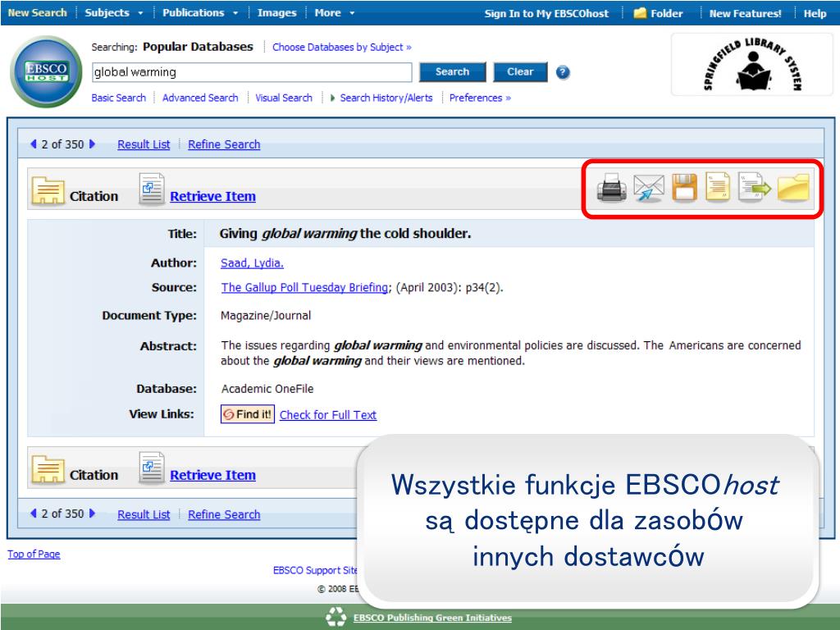This screenshot has height=630, width=840.
Task: Jump to Top of Page link
Action: pyautogui.click(x=34, y=554)
